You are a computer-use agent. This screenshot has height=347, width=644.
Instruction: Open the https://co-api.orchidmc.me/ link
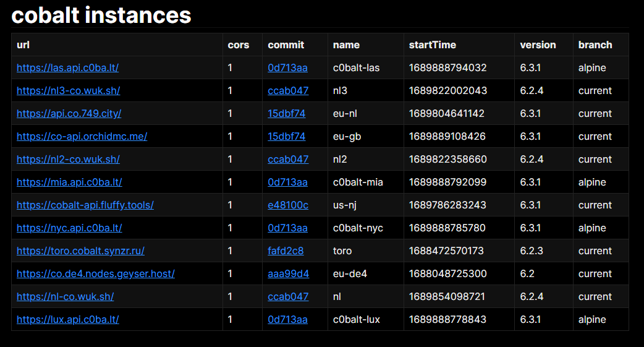point(82,137)
